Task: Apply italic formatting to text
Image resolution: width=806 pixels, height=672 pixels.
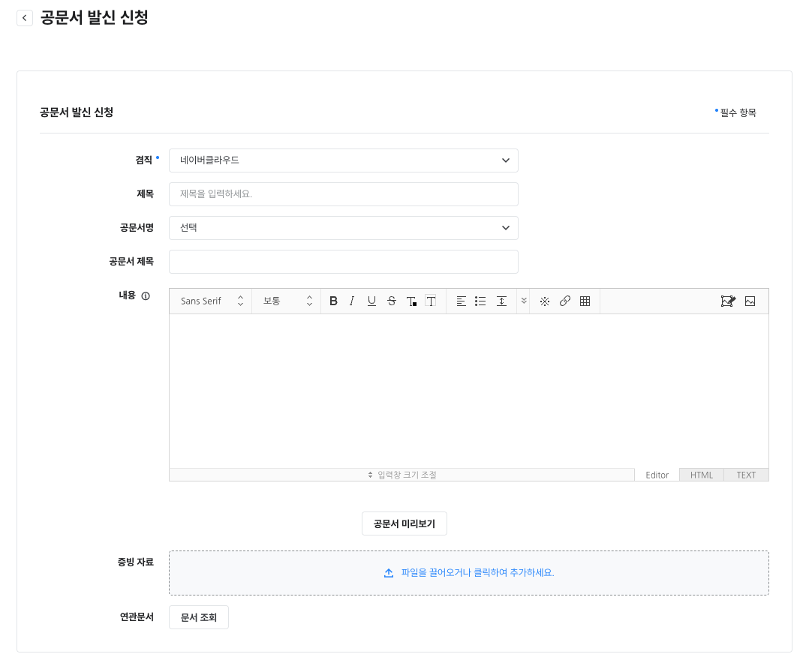Action: click(x=352, y=301)
